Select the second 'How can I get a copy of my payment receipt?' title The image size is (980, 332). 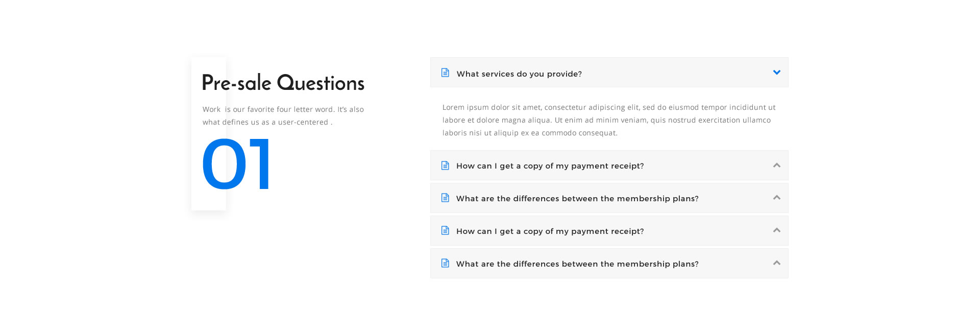pos(550,231)
